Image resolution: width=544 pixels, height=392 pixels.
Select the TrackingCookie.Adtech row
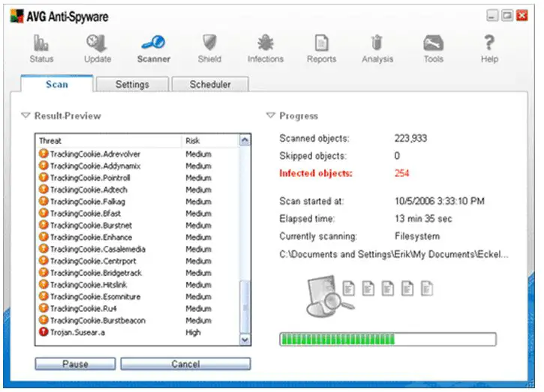click(138, 190)
